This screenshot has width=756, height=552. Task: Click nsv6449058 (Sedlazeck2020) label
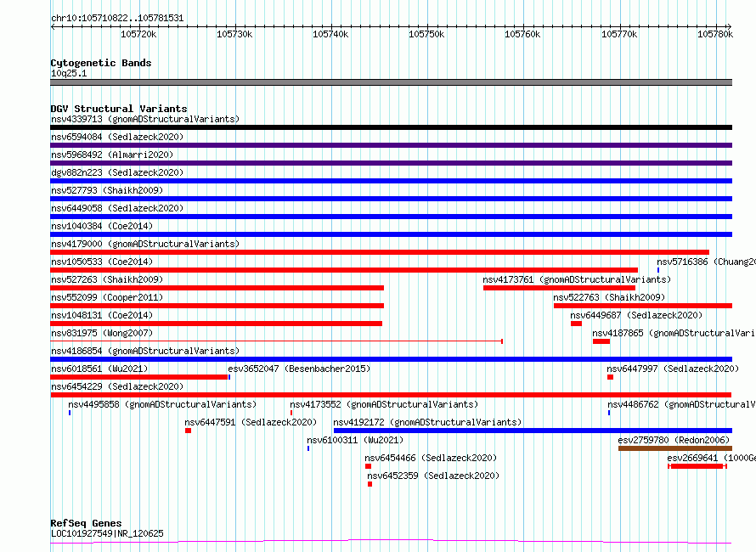coord(117,208)
